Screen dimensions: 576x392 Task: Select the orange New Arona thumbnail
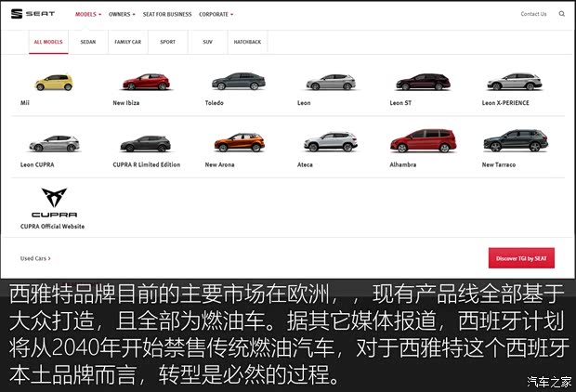(x=239, y=142)
